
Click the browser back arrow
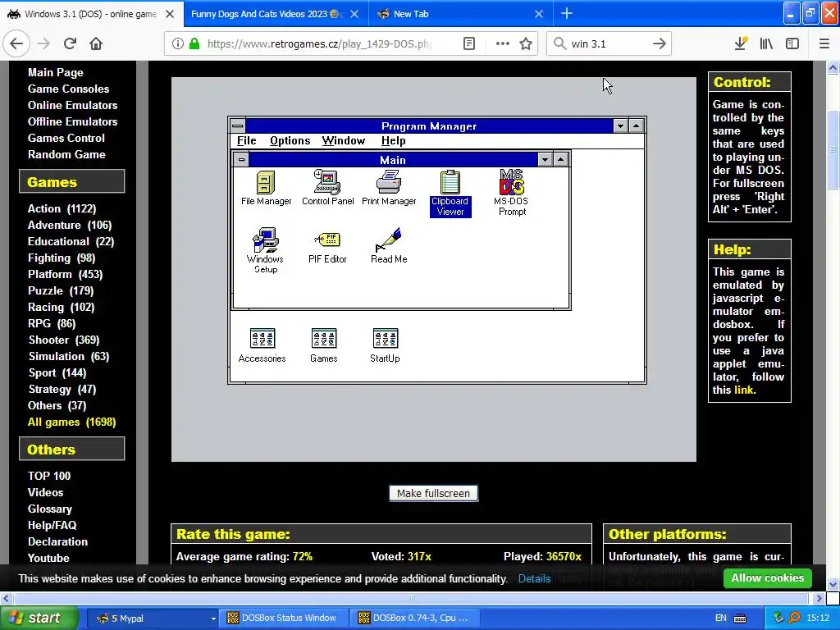(x=16, y=43)
